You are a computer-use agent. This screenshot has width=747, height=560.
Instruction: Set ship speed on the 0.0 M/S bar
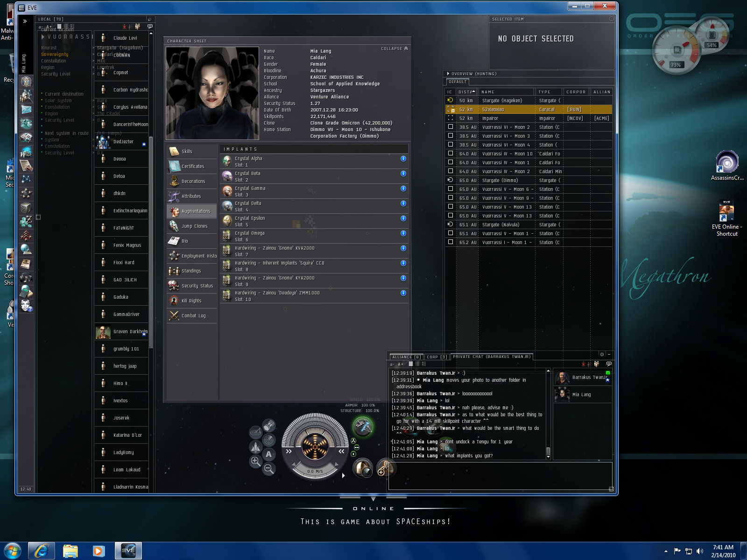(x=315, y=471)
